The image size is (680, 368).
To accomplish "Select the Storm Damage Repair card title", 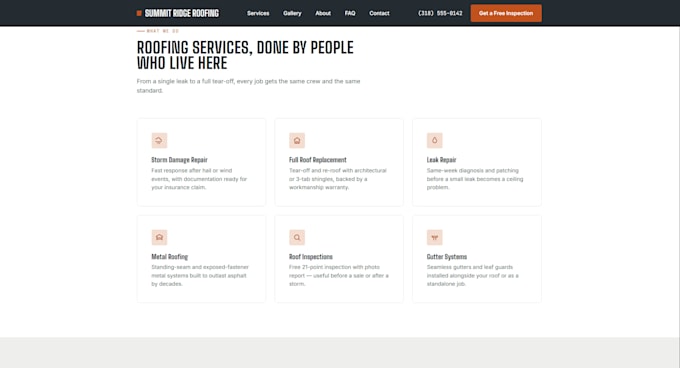I will coord(180,160).
